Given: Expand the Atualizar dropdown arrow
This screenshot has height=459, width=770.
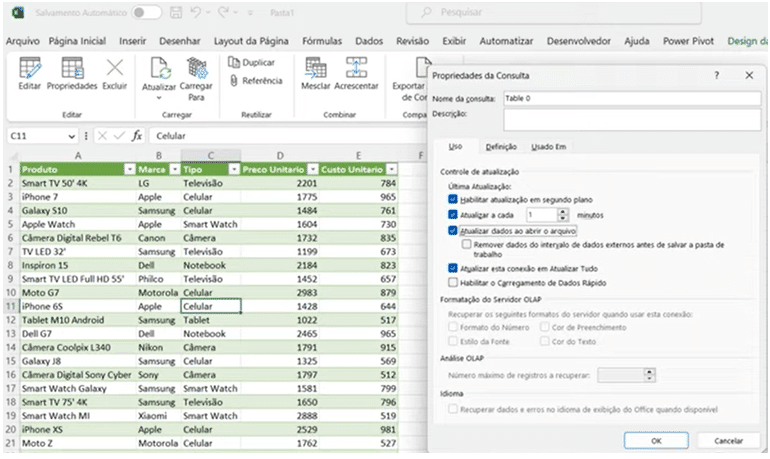Looking at the screenshot, I should click(x=159, y=98).
